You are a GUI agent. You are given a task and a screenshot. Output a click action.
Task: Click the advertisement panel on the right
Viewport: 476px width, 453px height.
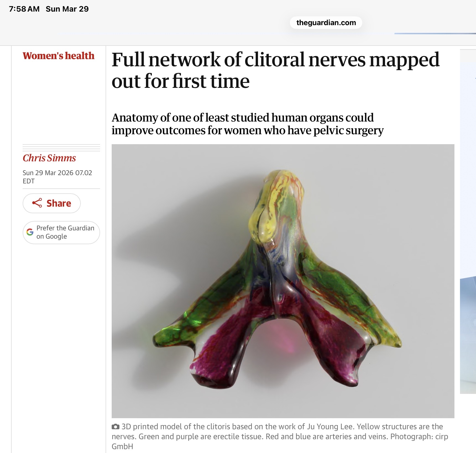coord(468,222)
